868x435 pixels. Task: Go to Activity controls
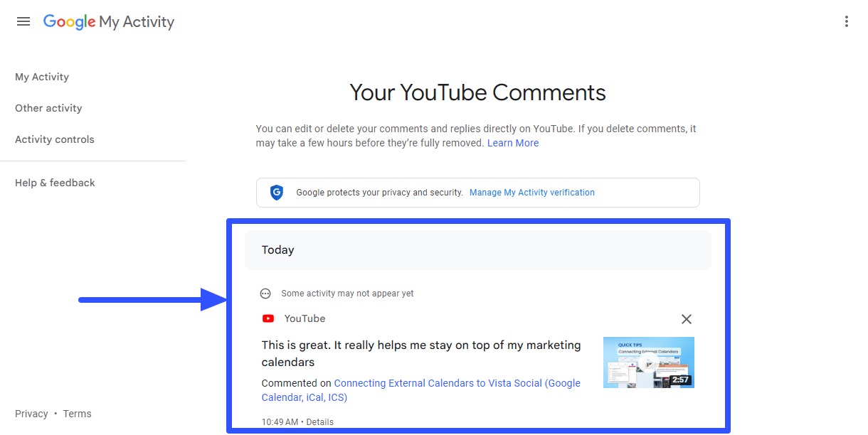point(54,139)
